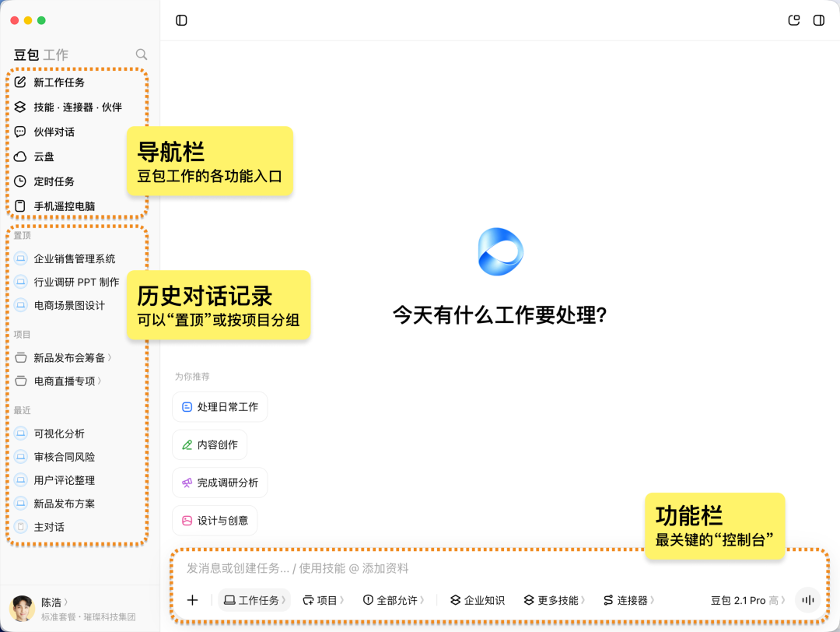Click the cloud icon of 云盘
The width and height of the screenshot is (840, 632).
19,156
